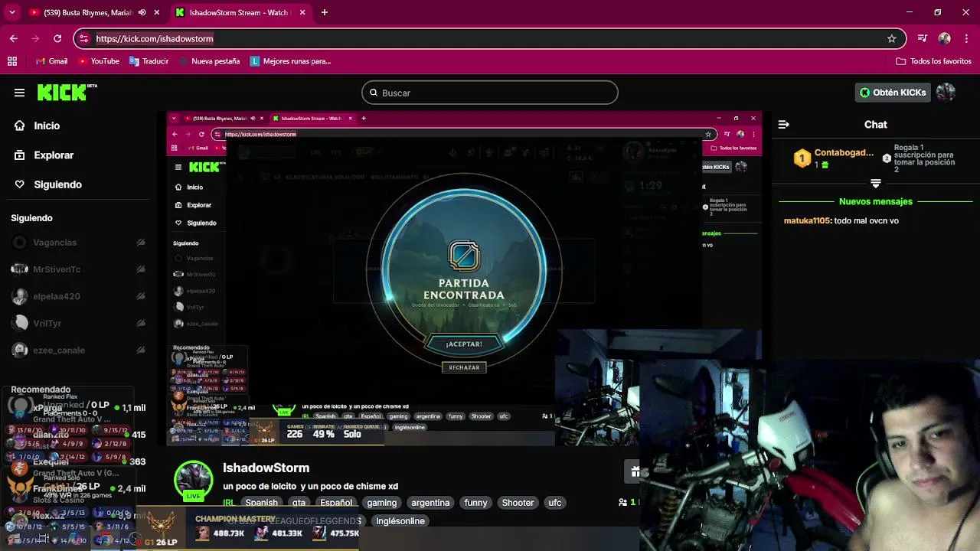Select the gaming tag
Image resolution: width=980 pixels, height=551 pixels.
point(381,503)
